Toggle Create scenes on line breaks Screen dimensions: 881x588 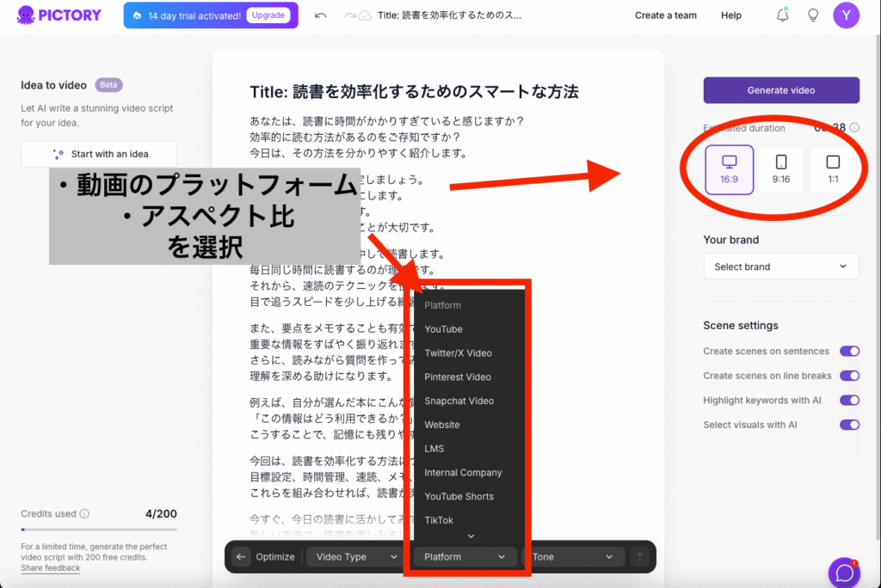[x=849, y=376]
